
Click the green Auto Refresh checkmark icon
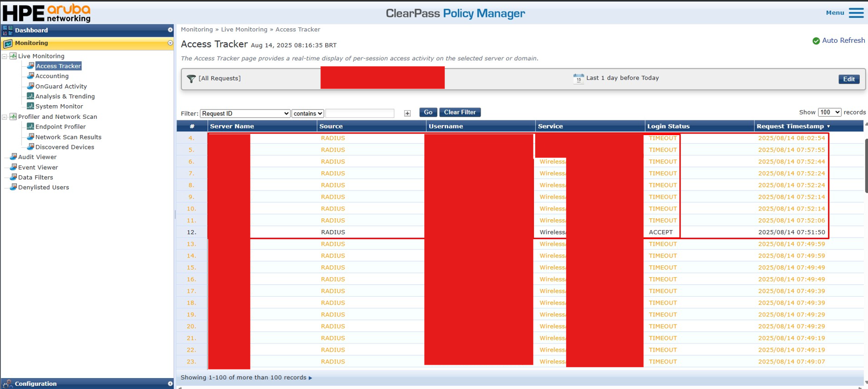tap(816, 41)
